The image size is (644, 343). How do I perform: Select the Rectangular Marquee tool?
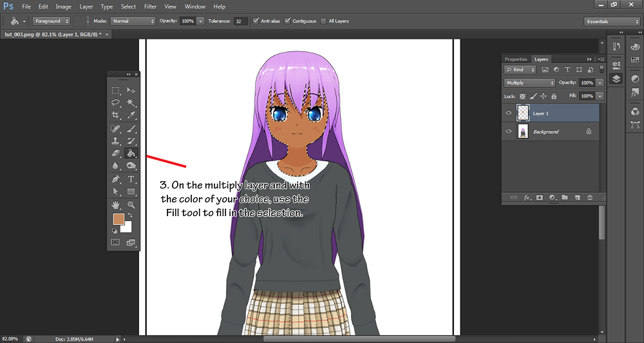click(x=116, y=90)
